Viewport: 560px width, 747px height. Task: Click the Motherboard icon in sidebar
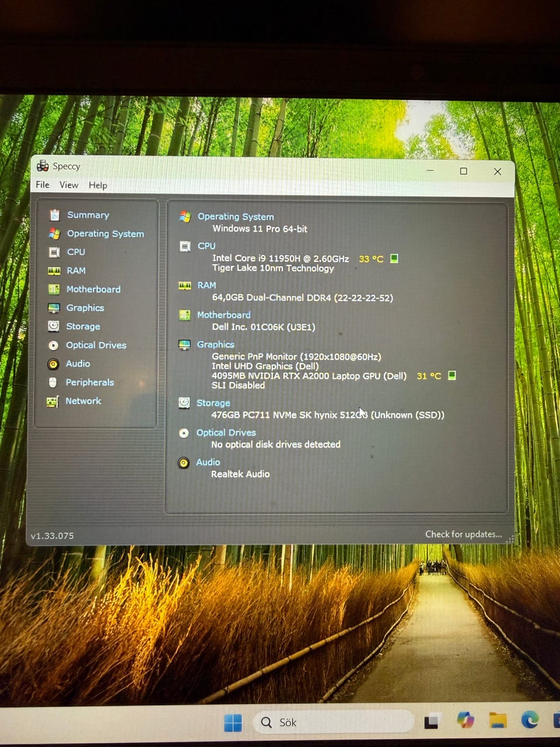tap(54, 289)
